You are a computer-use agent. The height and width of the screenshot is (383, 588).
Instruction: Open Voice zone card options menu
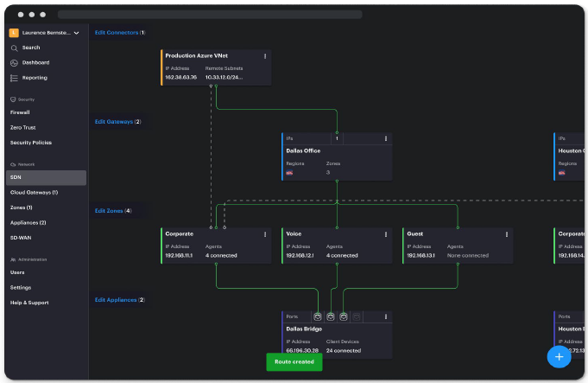386,234
